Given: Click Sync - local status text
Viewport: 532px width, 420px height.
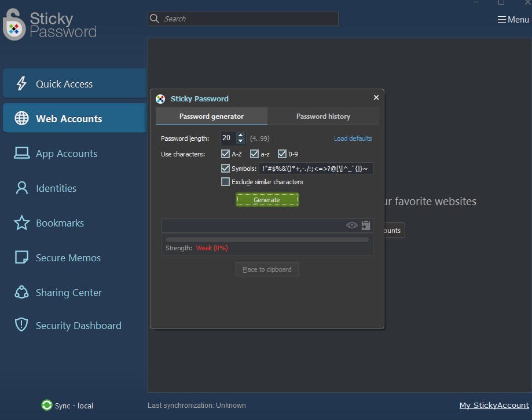Looking at the screenshot, I should pos(74,406).
